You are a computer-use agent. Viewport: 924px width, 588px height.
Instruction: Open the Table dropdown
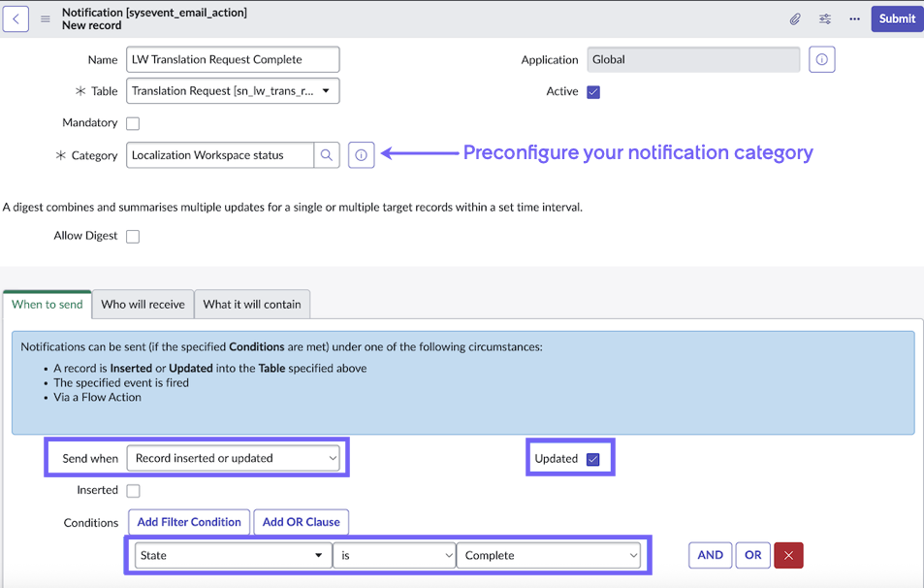pyautogui.click(x=233, y=91)
